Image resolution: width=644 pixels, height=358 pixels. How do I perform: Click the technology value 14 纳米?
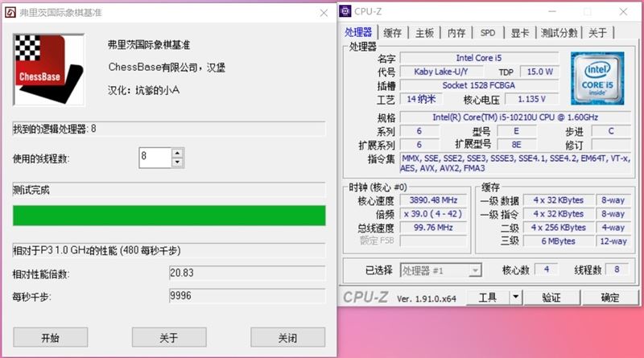point(421,99)
